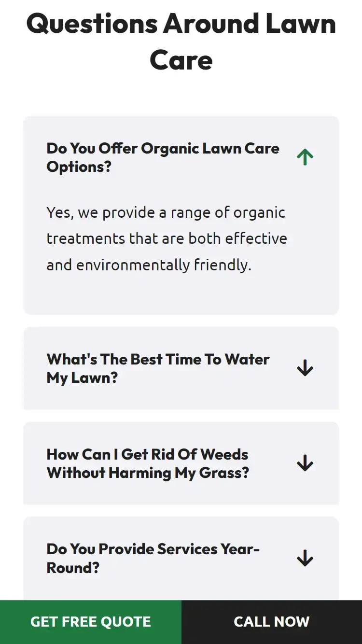362x644 pixels.
Task: Click the green up arrow icon
Action: [305, 157]
